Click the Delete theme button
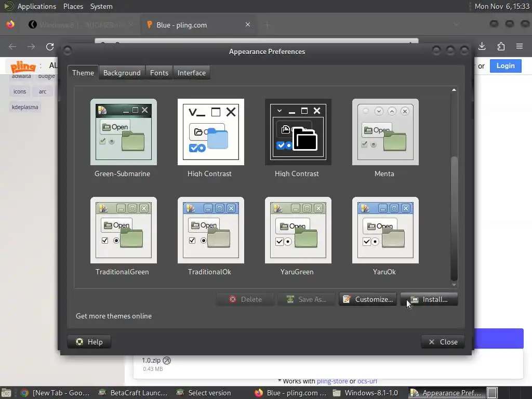This screenshot has height=399, width=532. tap(245, 299)
